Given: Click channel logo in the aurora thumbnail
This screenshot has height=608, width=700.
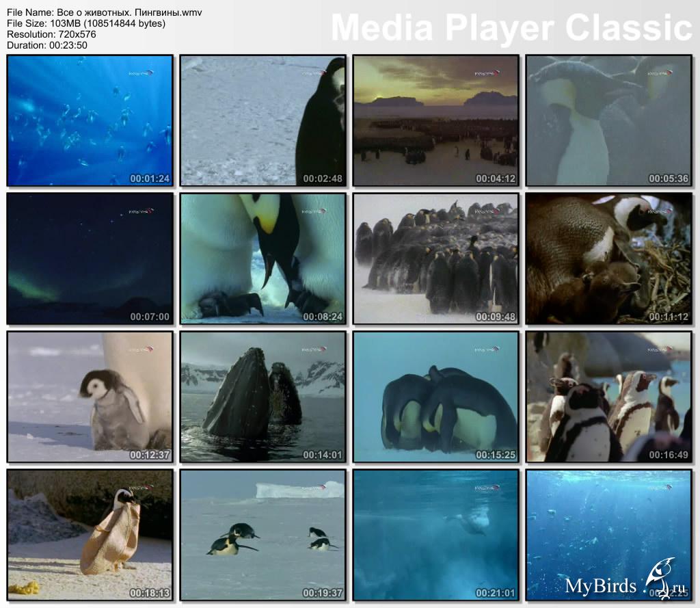Looking at the screenshot, I should [141, 211].
